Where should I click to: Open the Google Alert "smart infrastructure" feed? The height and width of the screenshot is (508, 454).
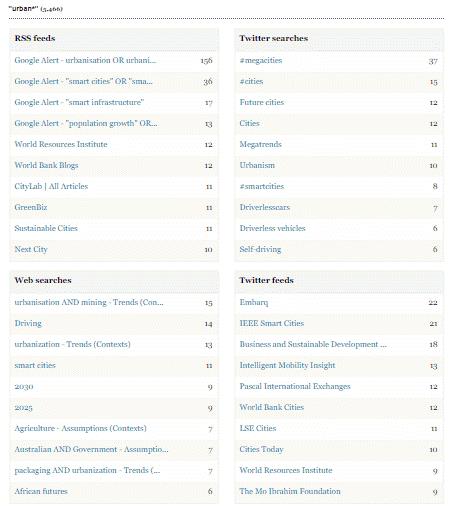[x=79, y=102]
